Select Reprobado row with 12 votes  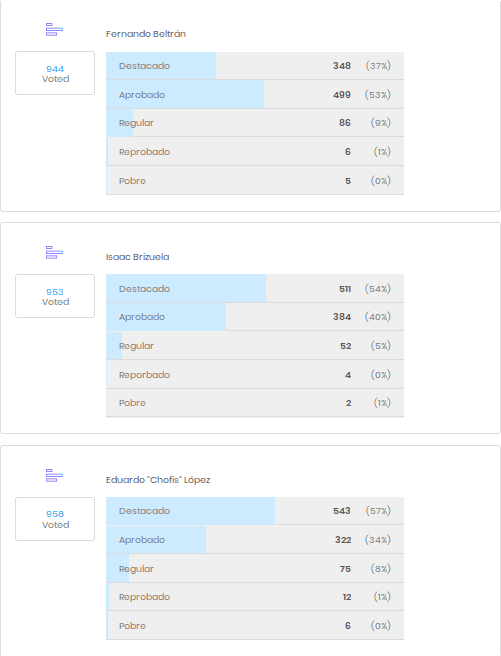(x=255, y=597)
